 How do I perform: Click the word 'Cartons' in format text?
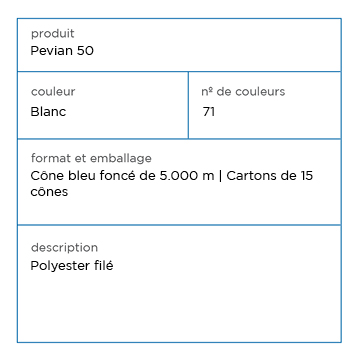247,176
